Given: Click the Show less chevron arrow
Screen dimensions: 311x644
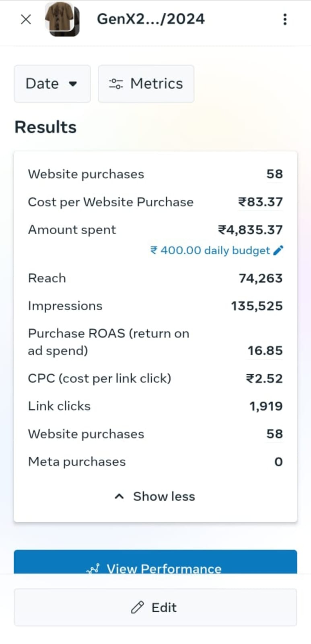Looking at the screenshot, I should [119, 496].
